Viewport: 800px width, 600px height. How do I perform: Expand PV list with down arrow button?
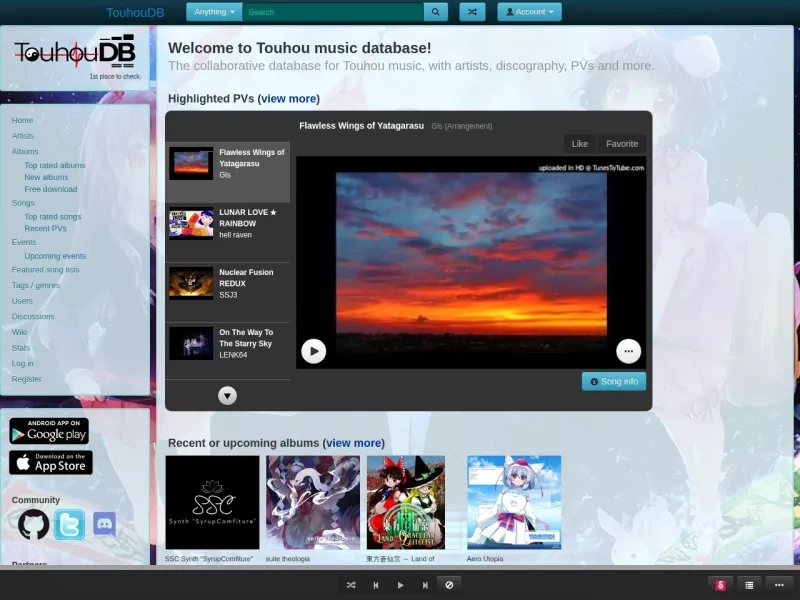[x=228, y=395]
